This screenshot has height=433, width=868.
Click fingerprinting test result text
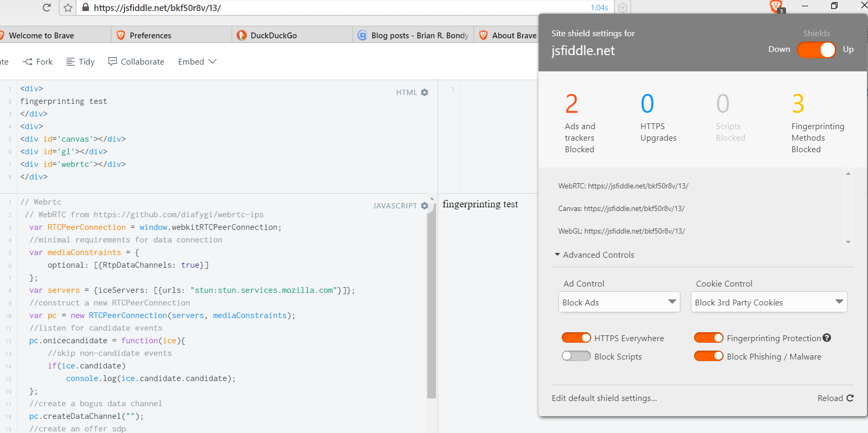coord(480,204)
